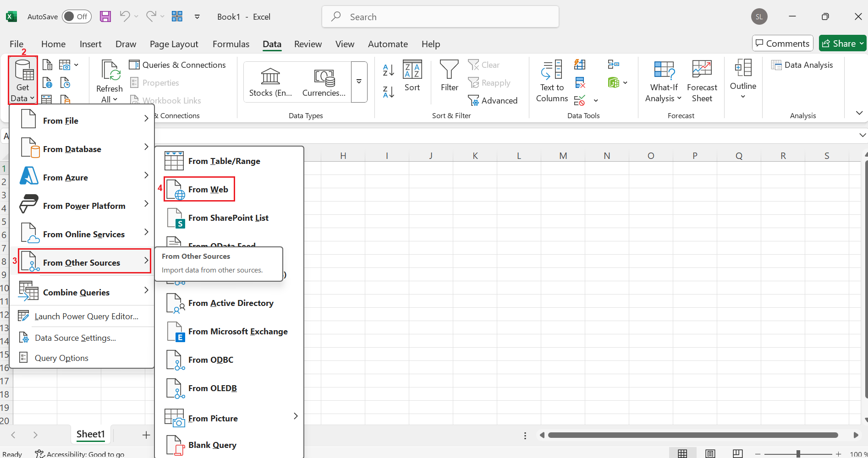This screenshot has height=458, width=868.
Task: Open the Sort dialog
Action: pyautogui.click(x=412, y=76)
